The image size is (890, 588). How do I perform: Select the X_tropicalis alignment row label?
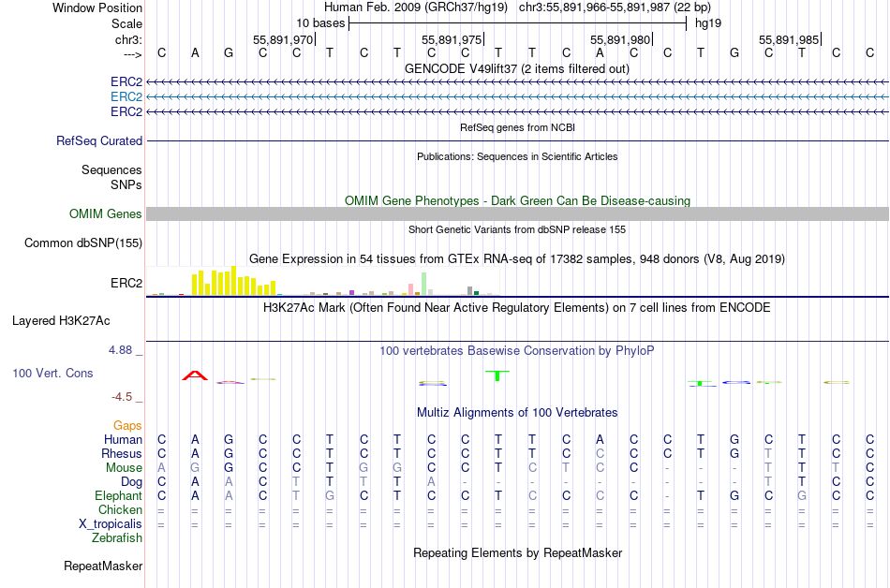(111, 524)
